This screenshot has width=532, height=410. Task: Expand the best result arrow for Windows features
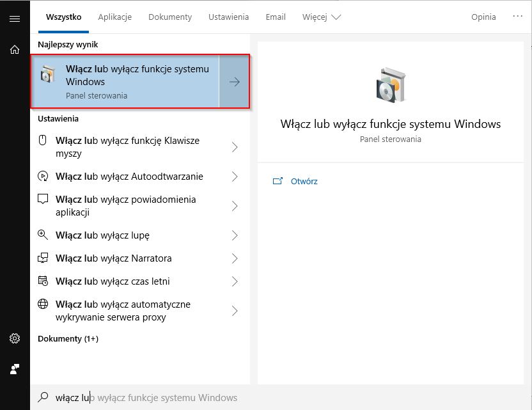click(234, 82)
